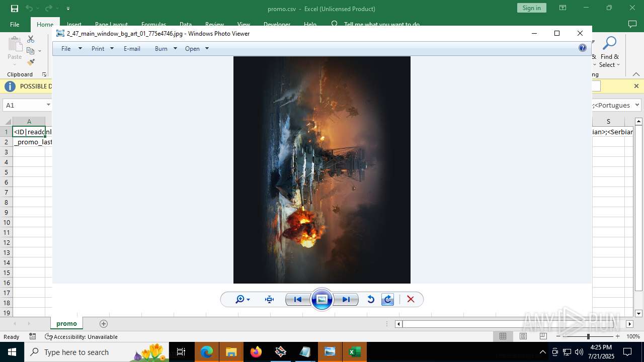Expand Customize Quick Access Toolbar arrow

point(68,9)
